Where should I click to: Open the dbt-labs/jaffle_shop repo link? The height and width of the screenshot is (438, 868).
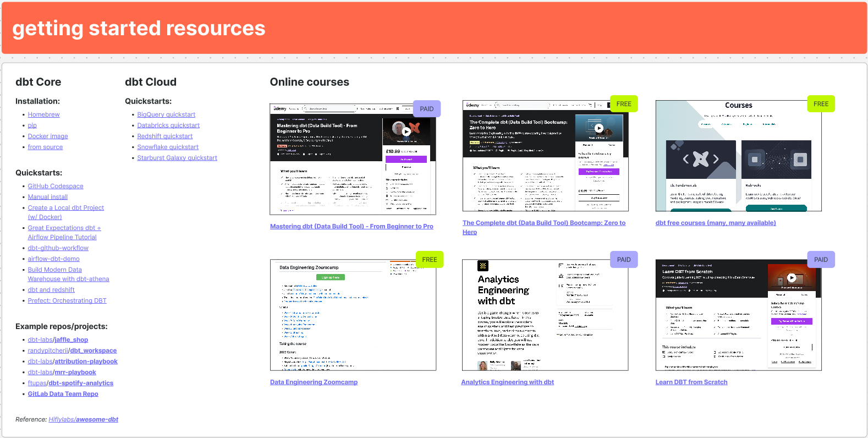point(58,340)
